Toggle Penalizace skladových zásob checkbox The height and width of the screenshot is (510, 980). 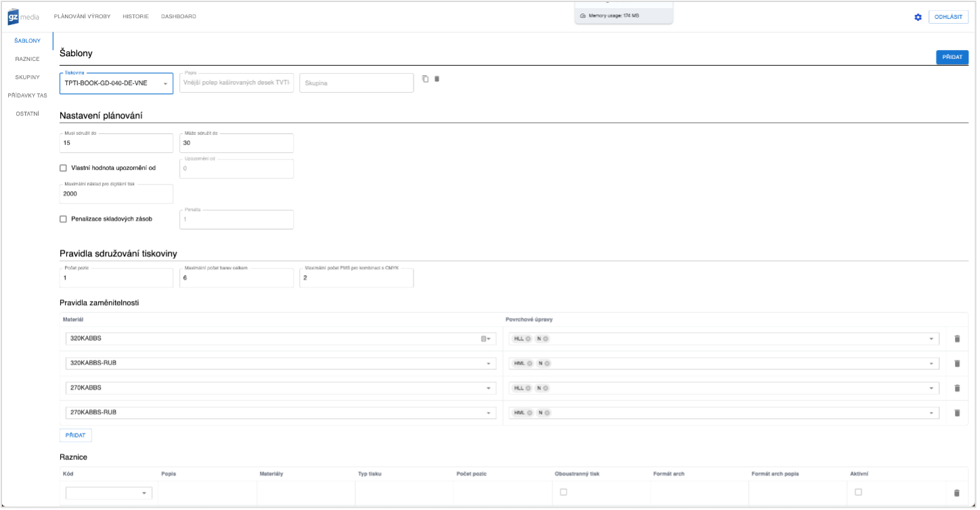(64, 219)
